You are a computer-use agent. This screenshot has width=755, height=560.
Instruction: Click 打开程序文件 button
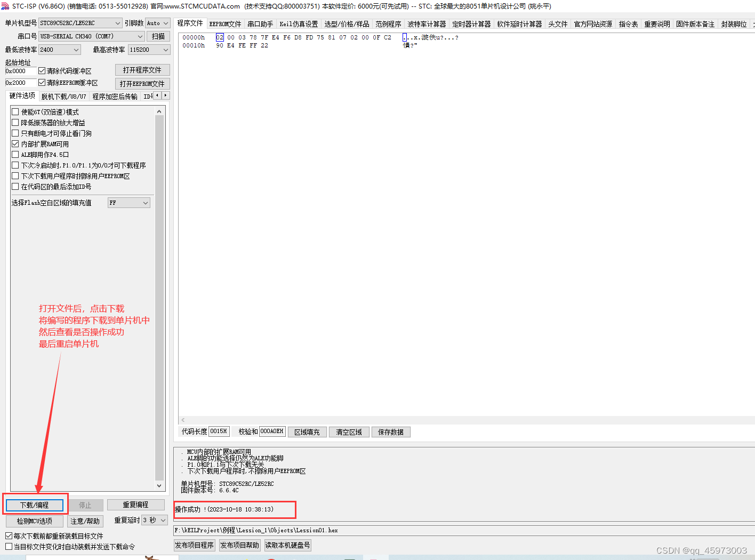pyautogui.click(x=142, y=70)
